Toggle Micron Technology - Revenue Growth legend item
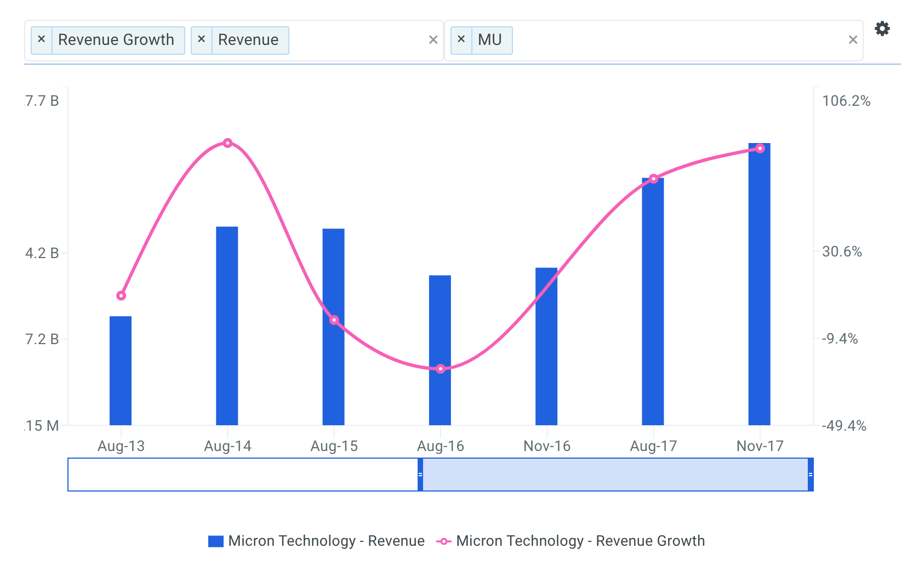The height and width of the screenshot is (571, 924). coord(571,541)
